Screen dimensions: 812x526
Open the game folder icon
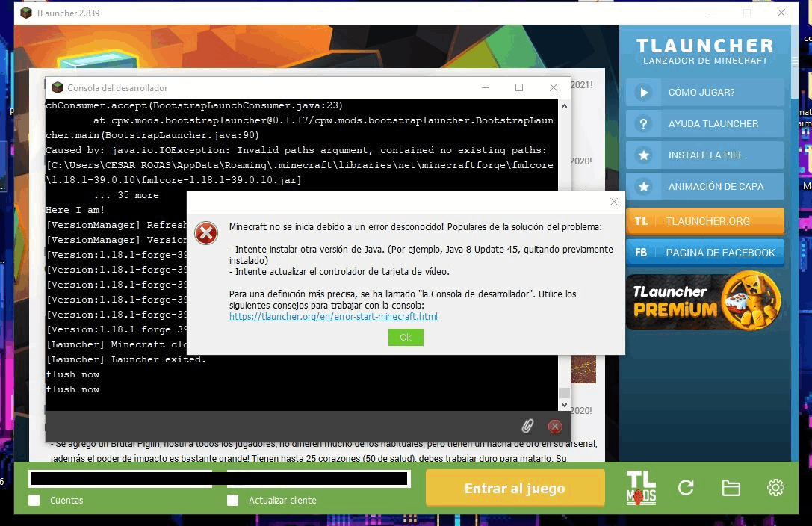point(731,488)
